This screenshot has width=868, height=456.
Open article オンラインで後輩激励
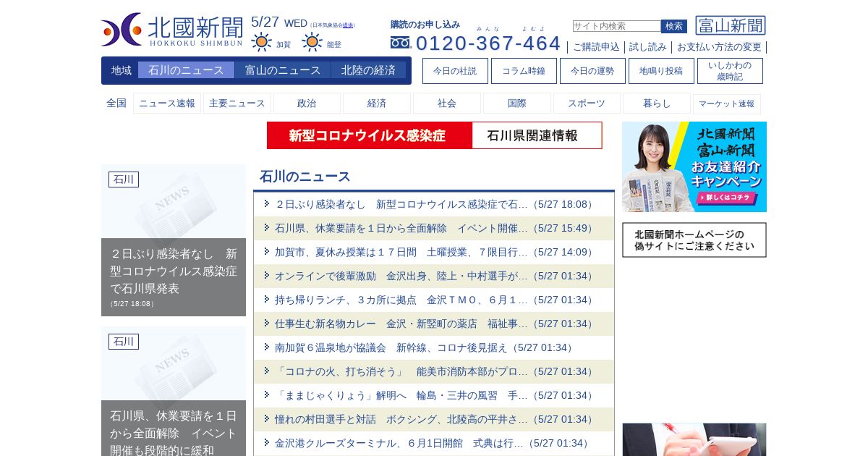point(434,276)
